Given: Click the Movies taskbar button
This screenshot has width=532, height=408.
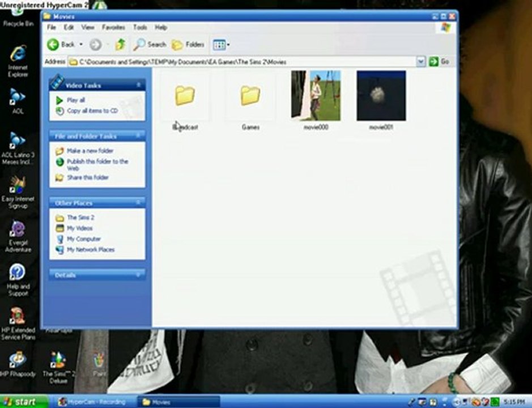Looking at the screenshot, I should tap(178, 402).
